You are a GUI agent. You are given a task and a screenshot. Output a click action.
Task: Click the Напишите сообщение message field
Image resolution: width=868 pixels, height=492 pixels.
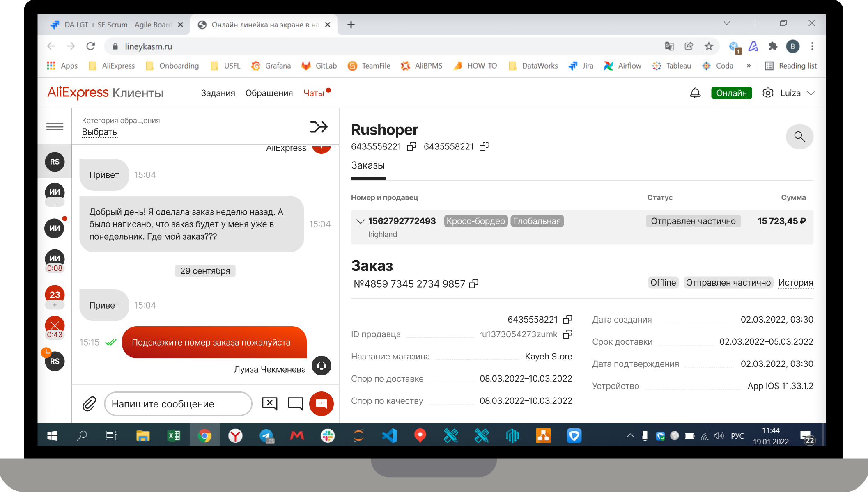coord(178,404)
